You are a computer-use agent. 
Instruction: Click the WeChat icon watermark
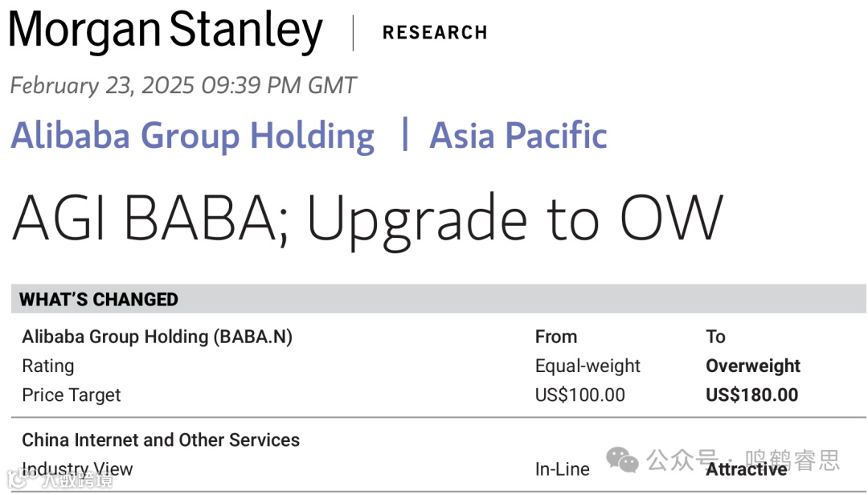(622, 460)
